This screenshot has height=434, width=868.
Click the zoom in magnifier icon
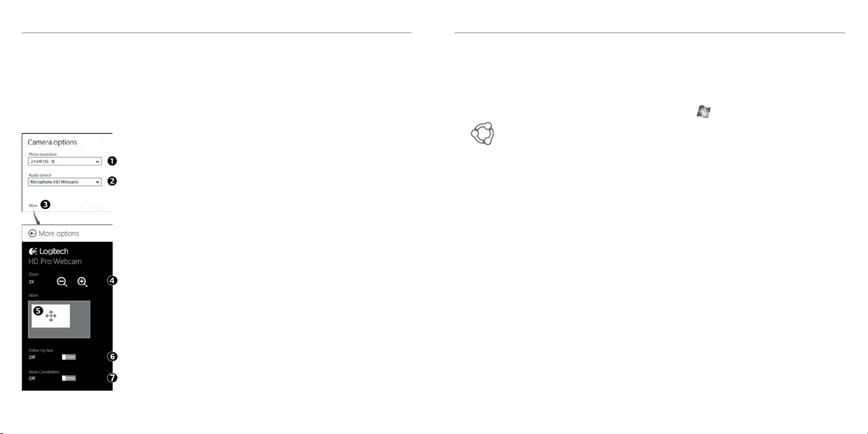(x=83, y=282)
